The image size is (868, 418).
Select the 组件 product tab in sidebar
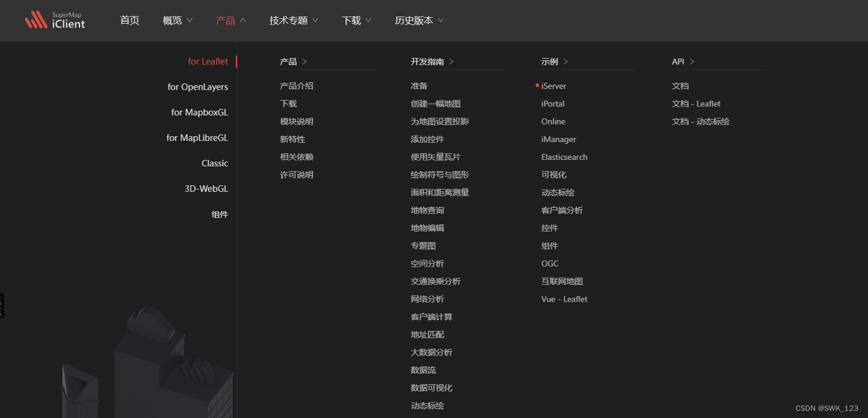pos(220,214)
